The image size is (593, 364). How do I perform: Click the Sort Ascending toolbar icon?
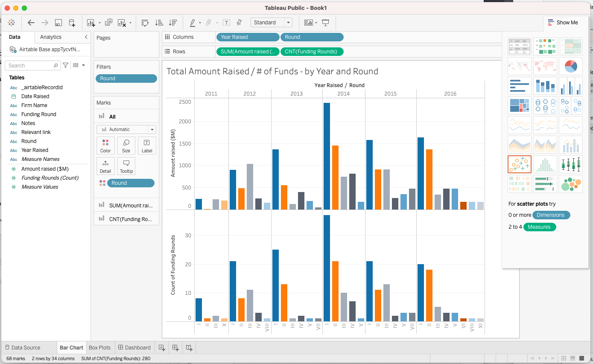click(x=159, y=23)
